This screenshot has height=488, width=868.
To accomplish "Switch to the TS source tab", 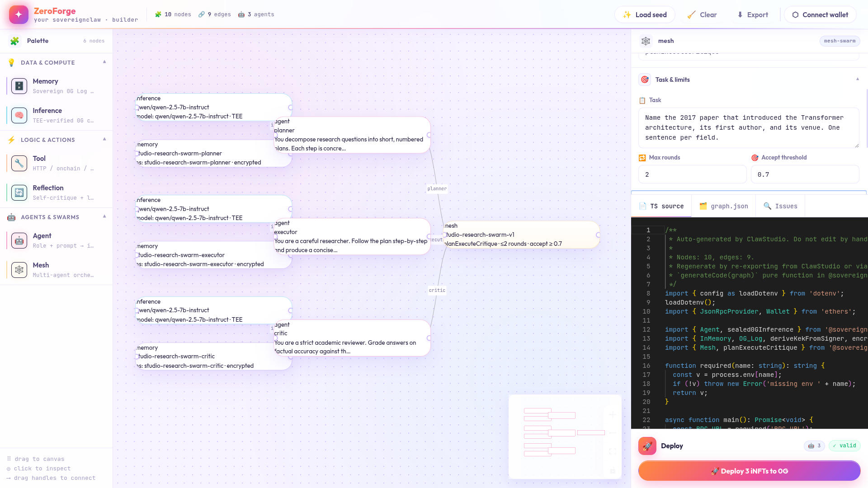I will (x=661, y=206).
